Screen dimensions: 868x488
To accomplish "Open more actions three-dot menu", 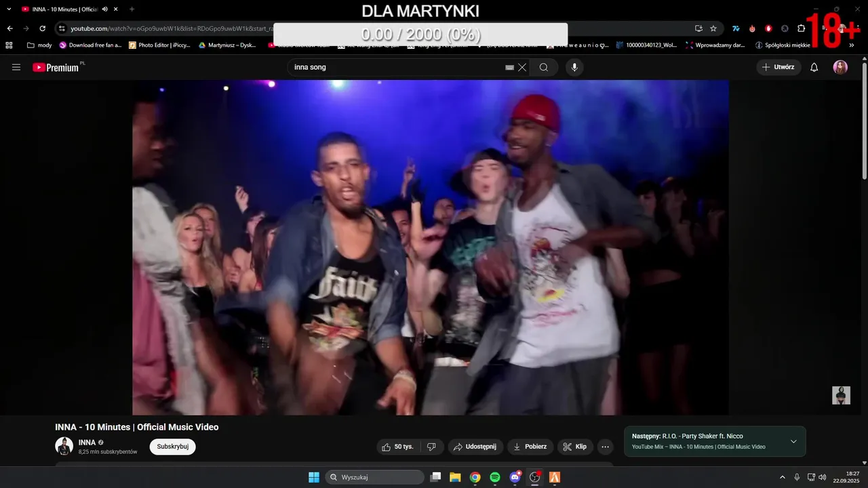I will [605, 447].
